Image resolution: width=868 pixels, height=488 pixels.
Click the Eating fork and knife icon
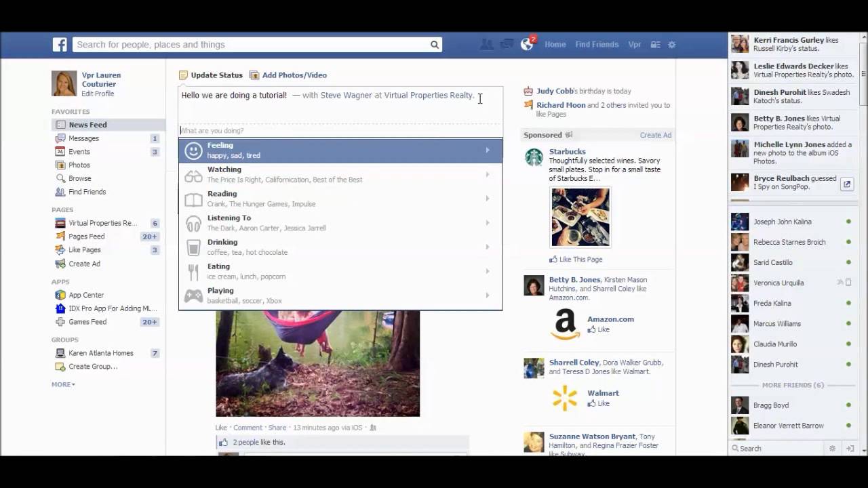pyautogui.click(x=193, y=272)
